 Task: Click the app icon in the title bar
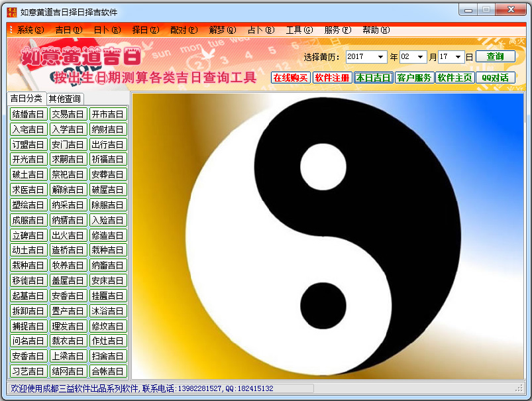11,11
